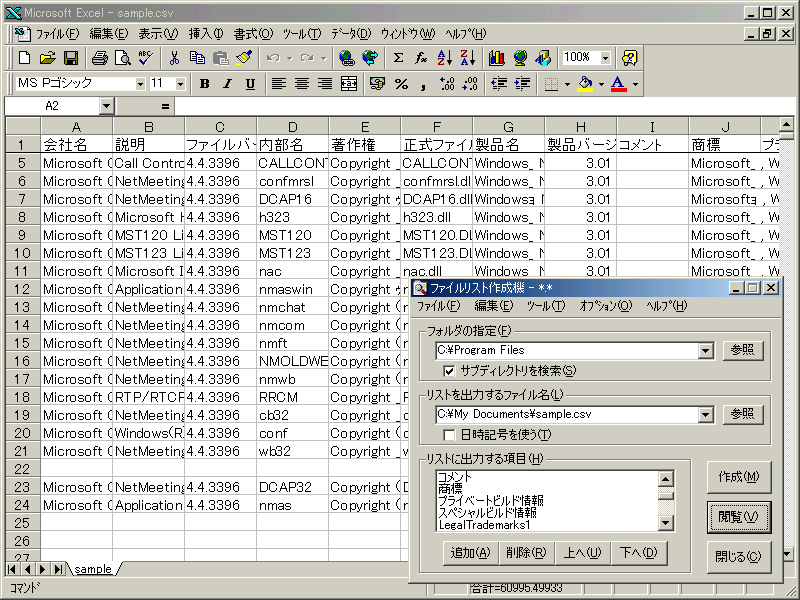Image resolution: width=800 pixels, height=600 pixels.
Task: Decrease decimal places
Action: click(x=470, y=84)
